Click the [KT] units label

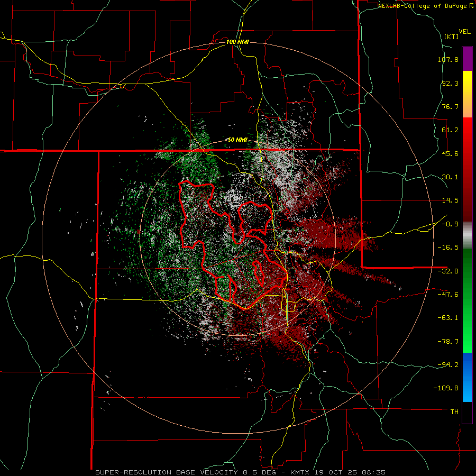[451, 36]
